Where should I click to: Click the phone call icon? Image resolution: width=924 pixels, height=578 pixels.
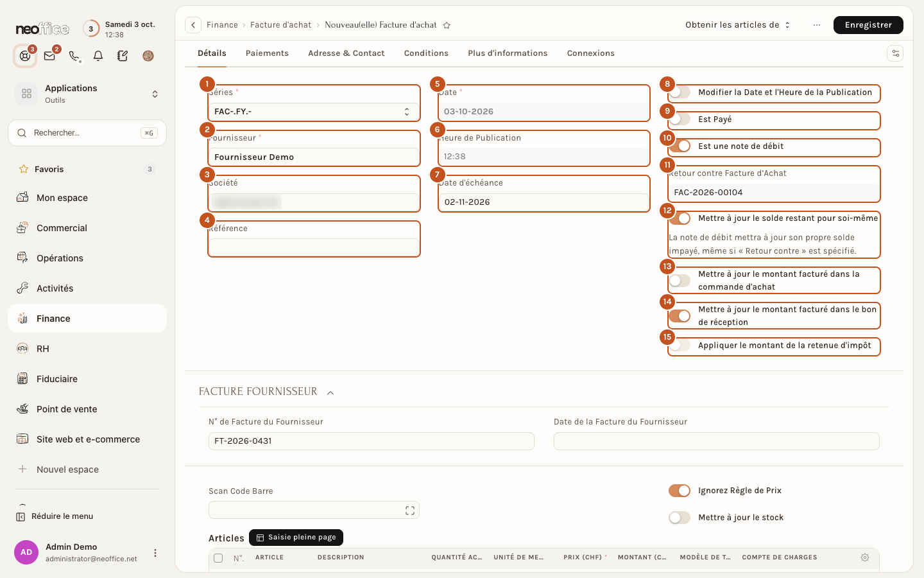click(x=74, y=56)
